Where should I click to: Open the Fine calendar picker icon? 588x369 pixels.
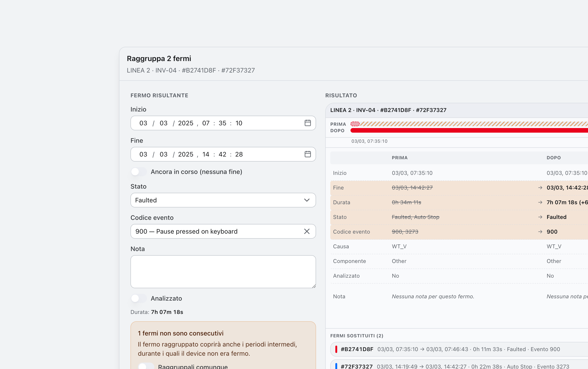(x=308, y=154)
